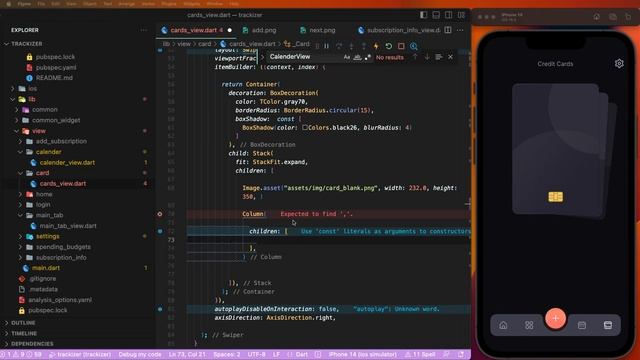Click the debug Step Into icon
Screen dimensions: 640x360
coord(351,46)
